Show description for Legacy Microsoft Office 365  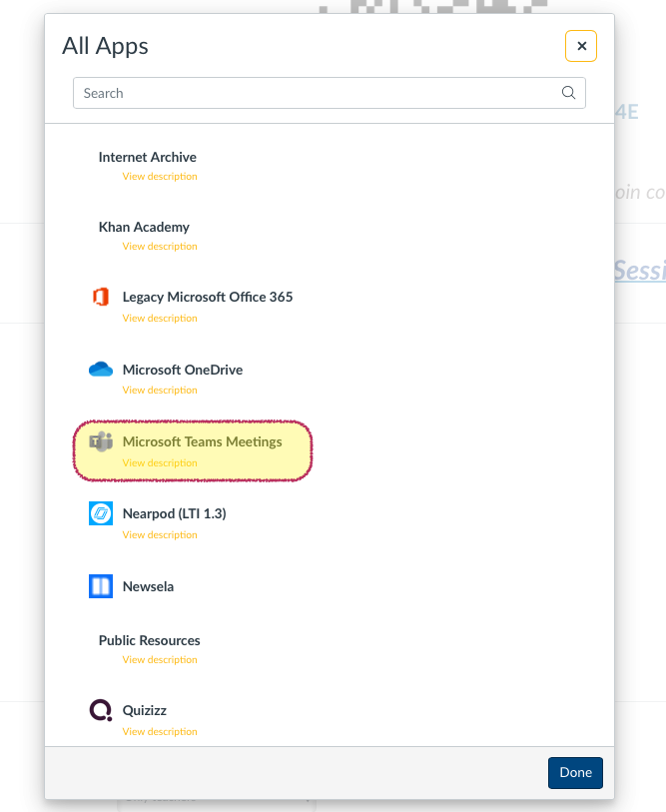160,319
